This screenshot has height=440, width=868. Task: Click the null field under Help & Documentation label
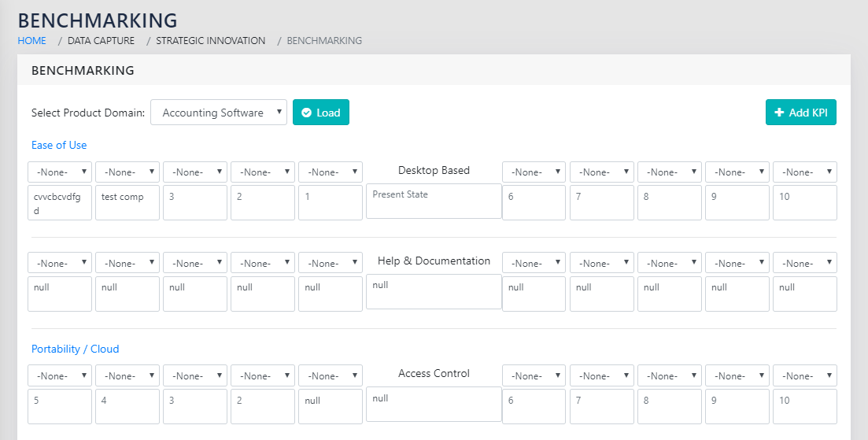(x=434, y=292)
